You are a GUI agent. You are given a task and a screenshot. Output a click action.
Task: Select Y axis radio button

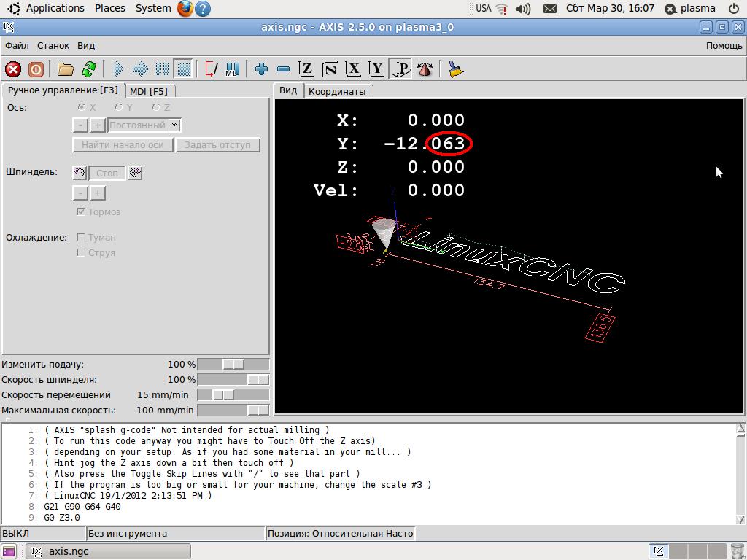coord(119,107)
